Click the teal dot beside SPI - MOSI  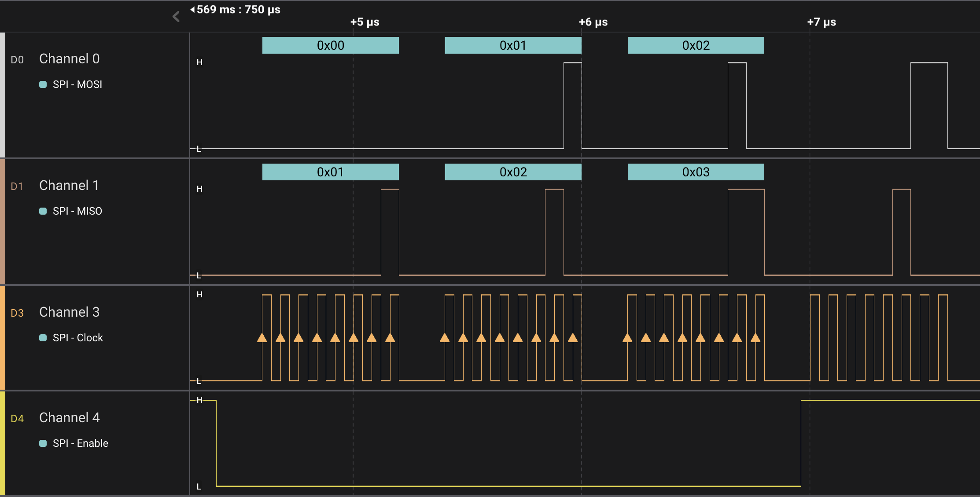coord(43,84)
